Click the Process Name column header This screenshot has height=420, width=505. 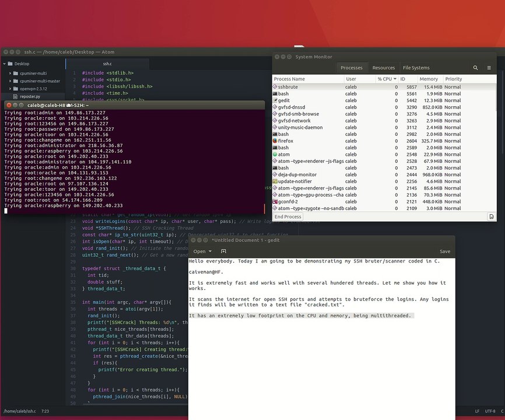[x=308, y=79]
